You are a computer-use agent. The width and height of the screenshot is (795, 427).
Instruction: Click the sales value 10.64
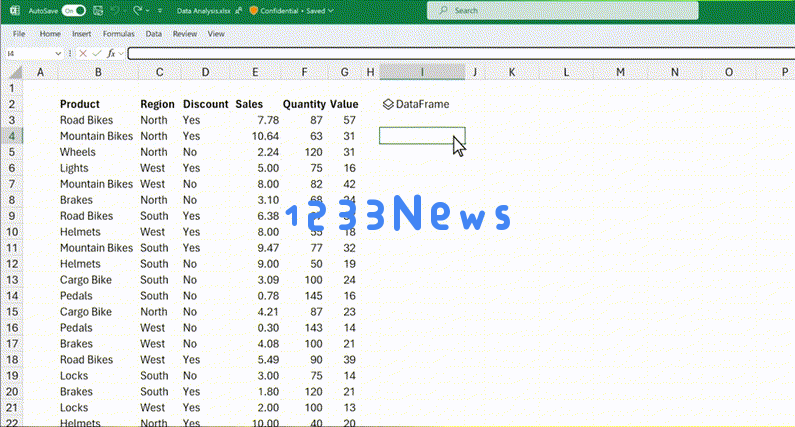(265, 136)
